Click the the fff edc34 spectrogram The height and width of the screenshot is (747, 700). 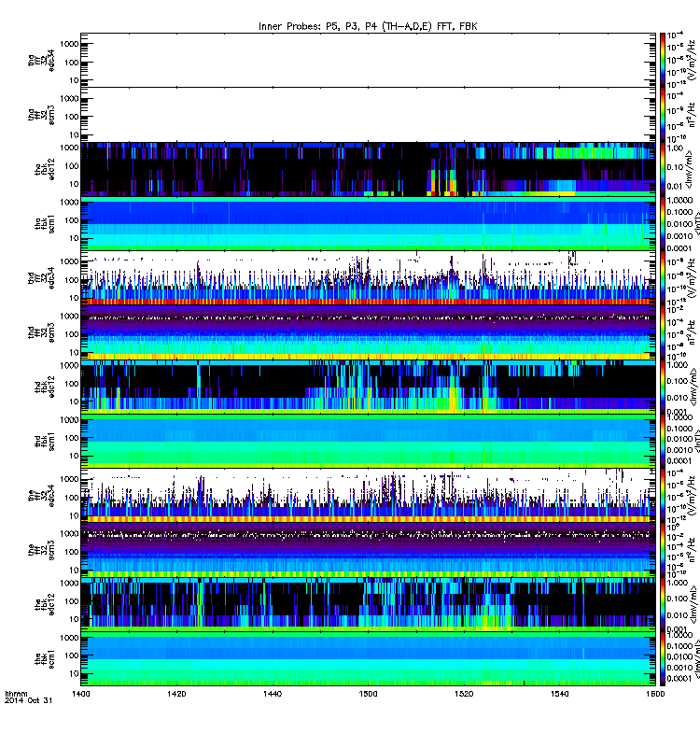(368, 496)
